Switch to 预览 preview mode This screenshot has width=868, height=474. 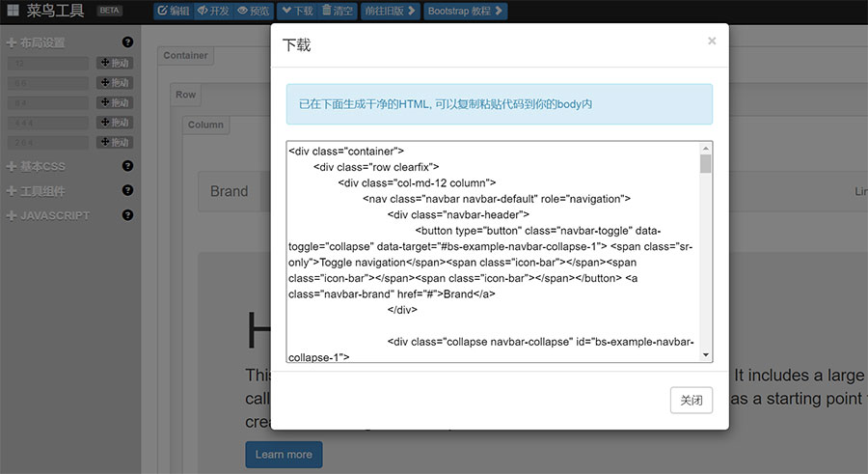pos(254,12)
